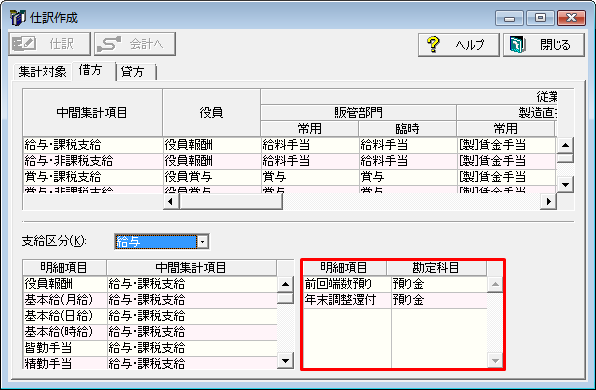Image resolution: width=596 pixels, height=390 pixels.
Task: Click down arrow in 勘定科目 list scrollbar
Action: tap(495, 360)
